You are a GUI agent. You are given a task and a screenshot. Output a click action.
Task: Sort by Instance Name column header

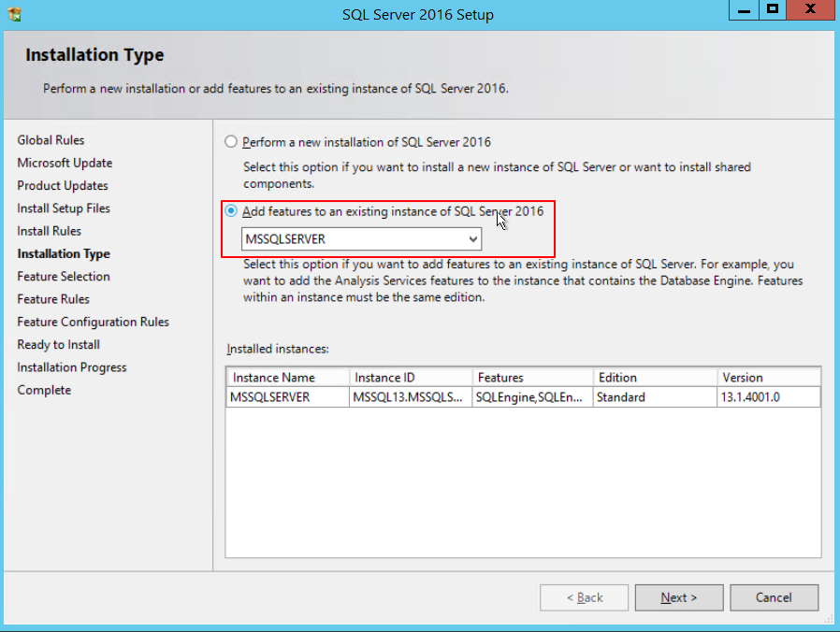(288, 378)
